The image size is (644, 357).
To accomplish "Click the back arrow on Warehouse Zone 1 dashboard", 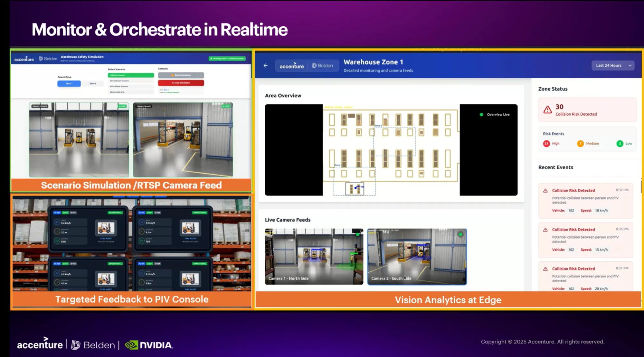I will tap(266, 65).
